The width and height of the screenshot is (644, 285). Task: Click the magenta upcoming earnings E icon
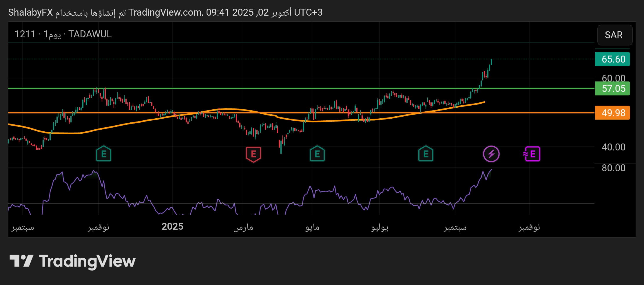[x=532, y=154]
